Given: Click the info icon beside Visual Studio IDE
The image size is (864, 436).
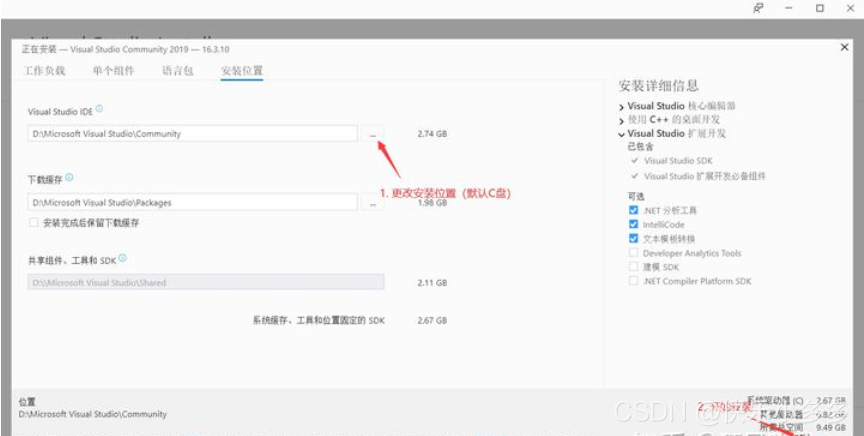Looking at the screenshot, I should point(99,109).
